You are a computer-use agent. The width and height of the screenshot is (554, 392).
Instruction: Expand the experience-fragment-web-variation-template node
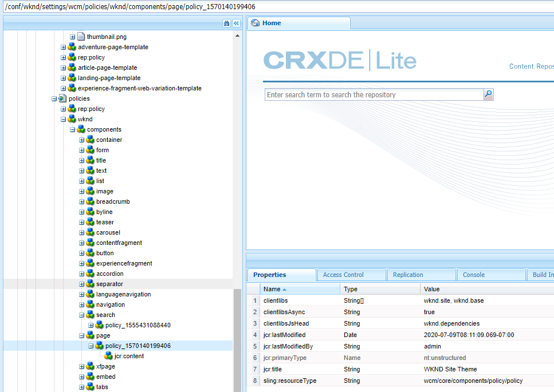click(63, 89)
